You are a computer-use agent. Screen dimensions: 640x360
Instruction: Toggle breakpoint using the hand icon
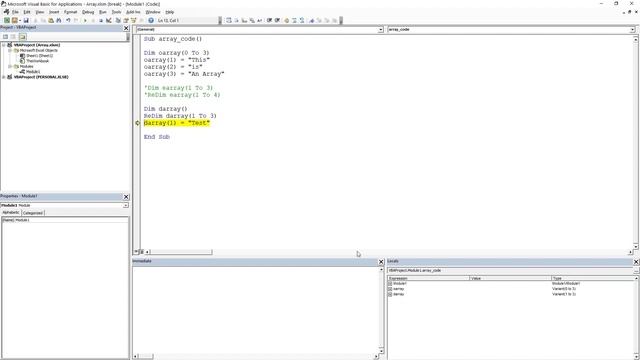click(x=287, y=20)
